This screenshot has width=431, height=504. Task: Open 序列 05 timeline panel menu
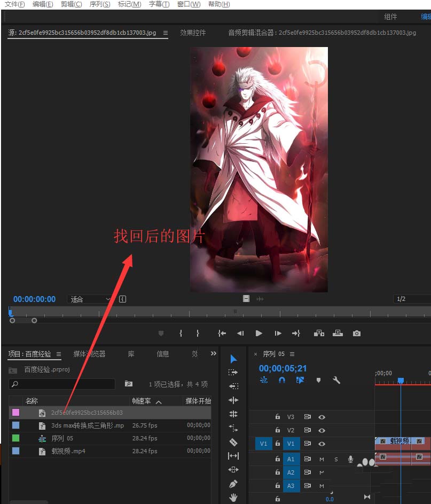[x=292, y=354]
